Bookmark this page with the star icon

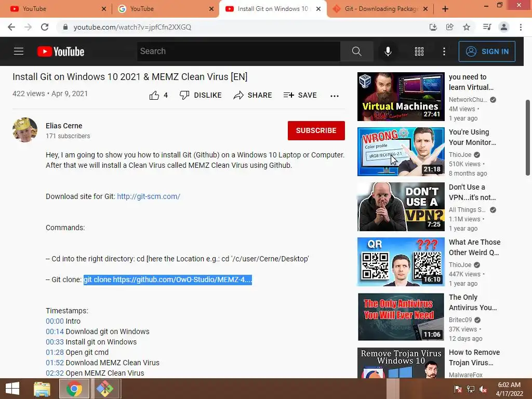pos(467,27)
